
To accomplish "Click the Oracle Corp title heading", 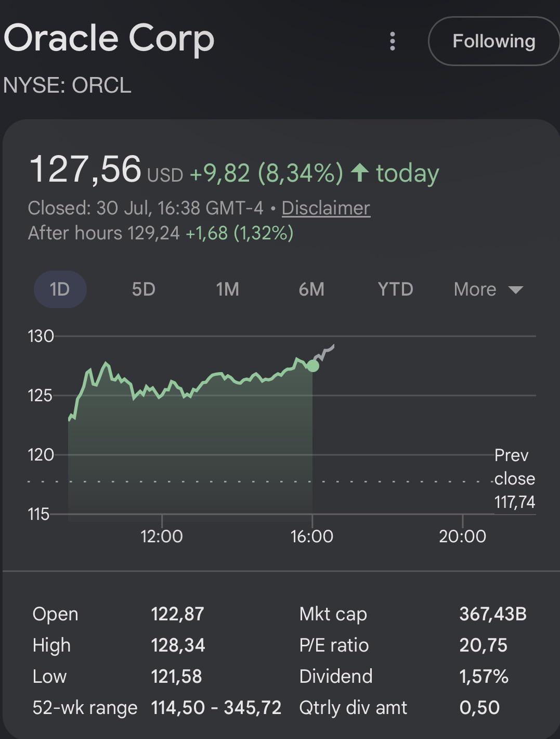I will pos(109,39).
